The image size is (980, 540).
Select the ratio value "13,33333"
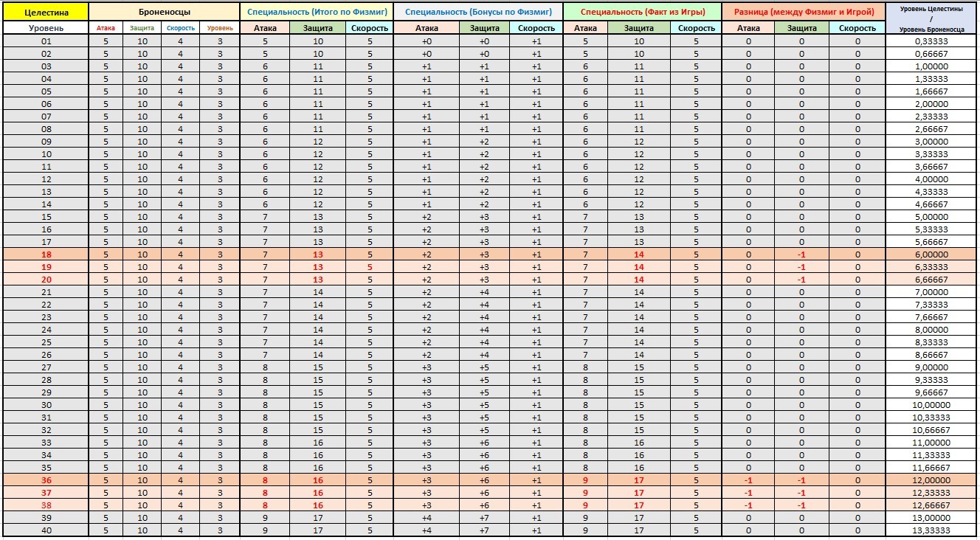(x=931, y=530)
